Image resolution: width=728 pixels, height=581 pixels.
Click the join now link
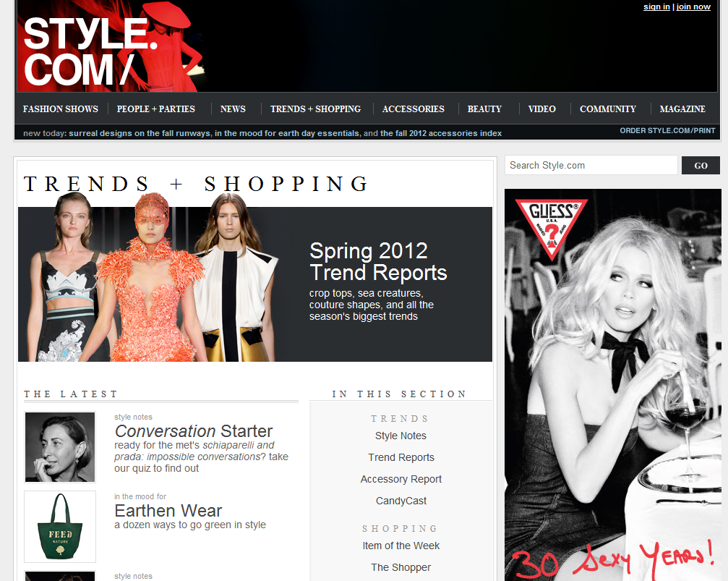coord(693,7)
